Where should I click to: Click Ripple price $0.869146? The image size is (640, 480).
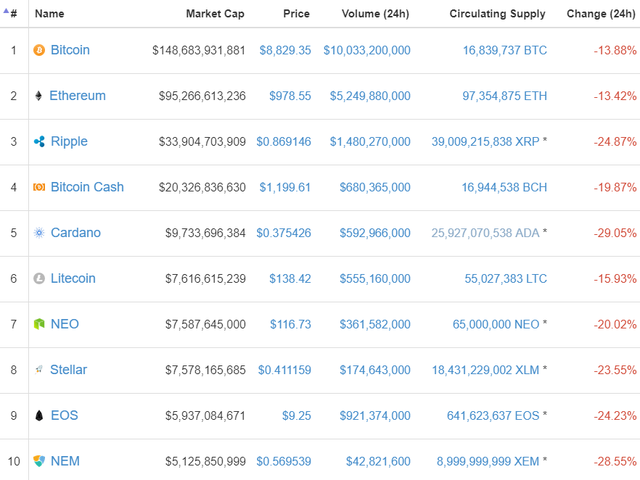pyautogui.click(x=284, y=142)
